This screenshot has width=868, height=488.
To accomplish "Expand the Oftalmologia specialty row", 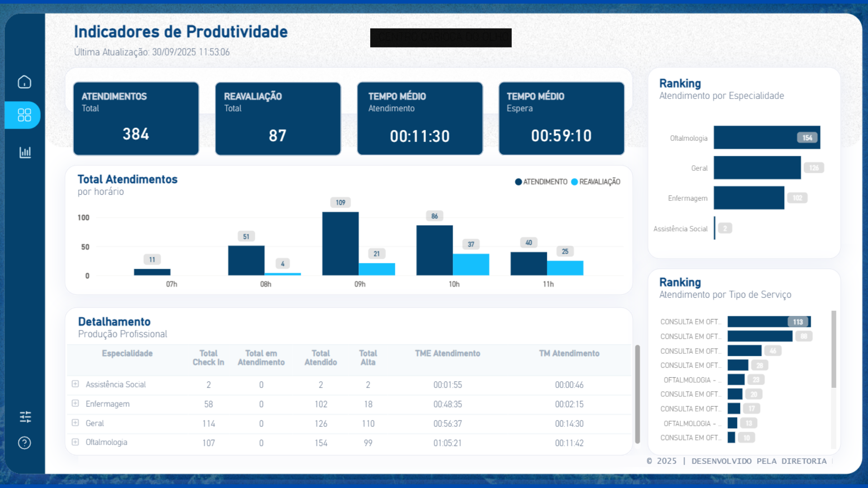I will tap(75, 442).
